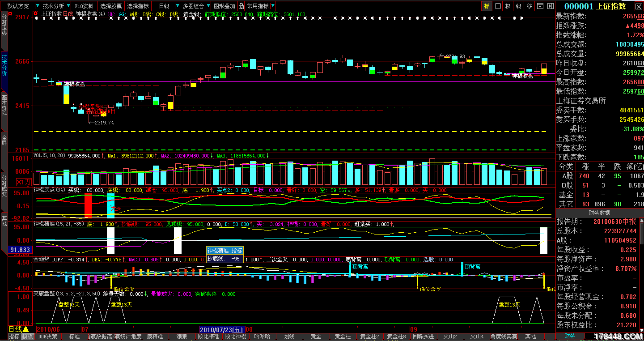Click the gear icon beside 上证指数 日线 title
Viewport: 644px width, 341px height.
(36, 14)
